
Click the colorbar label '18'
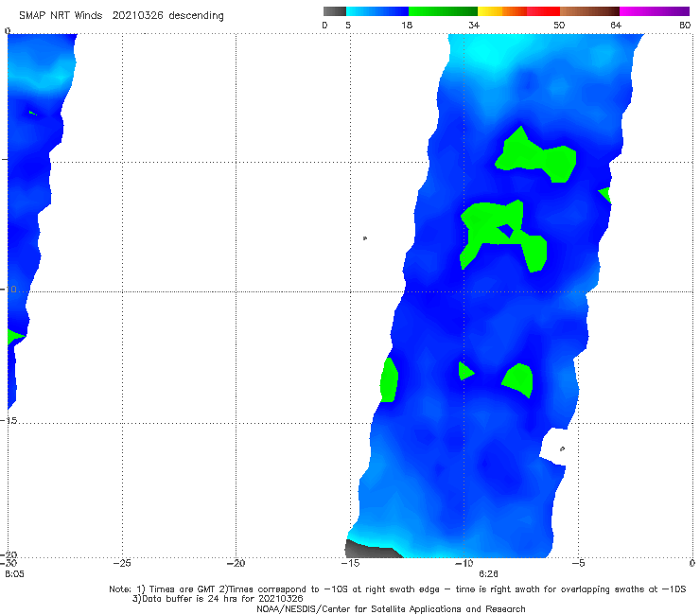point(407,26)
